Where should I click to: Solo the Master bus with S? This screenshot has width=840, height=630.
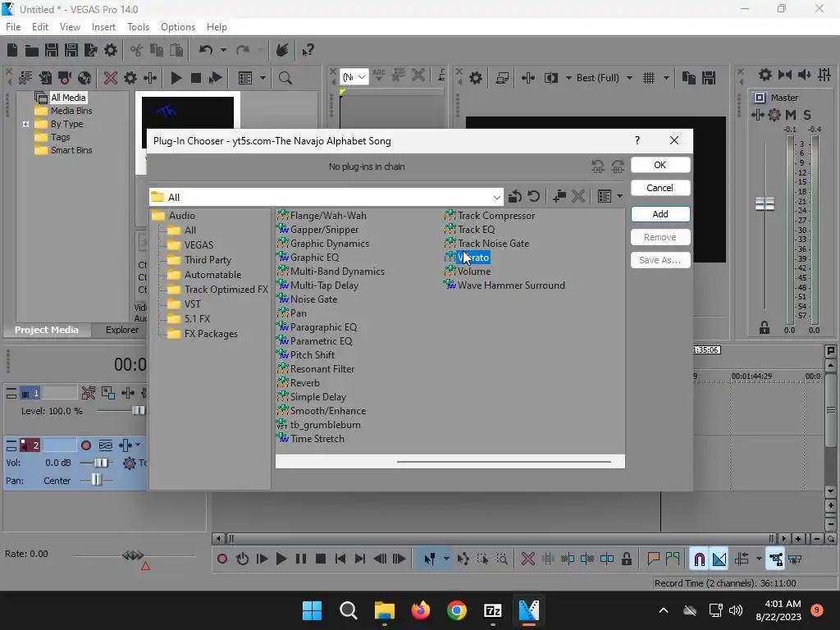tap(807, 115)
